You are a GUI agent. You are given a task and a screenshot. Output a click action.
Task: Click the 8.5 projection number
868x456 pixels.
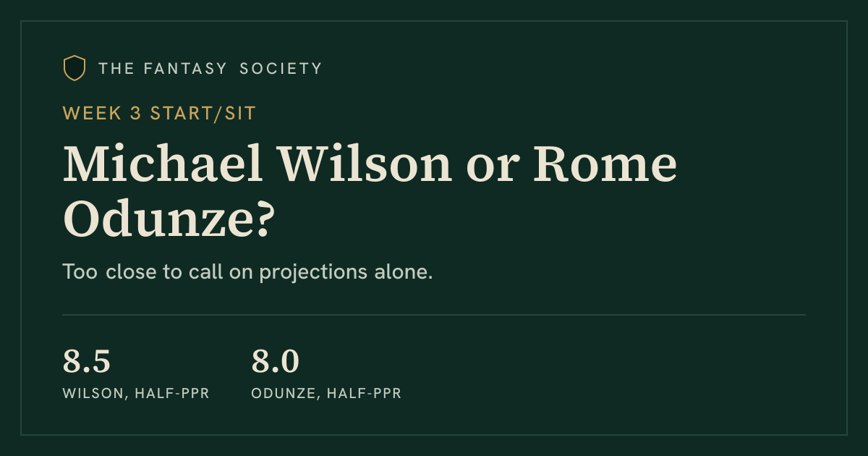click(87, 362)
